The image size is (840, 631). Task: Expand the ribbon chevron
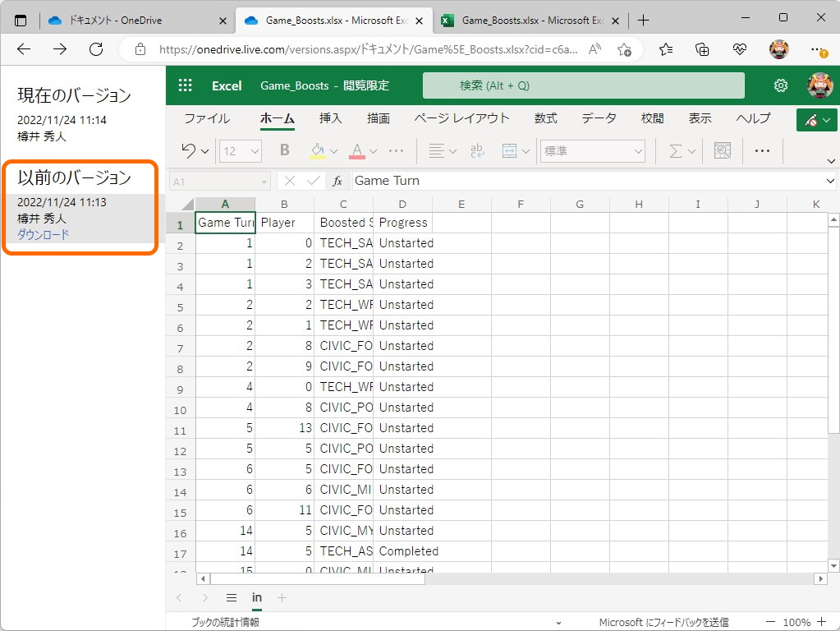point(831,161)
